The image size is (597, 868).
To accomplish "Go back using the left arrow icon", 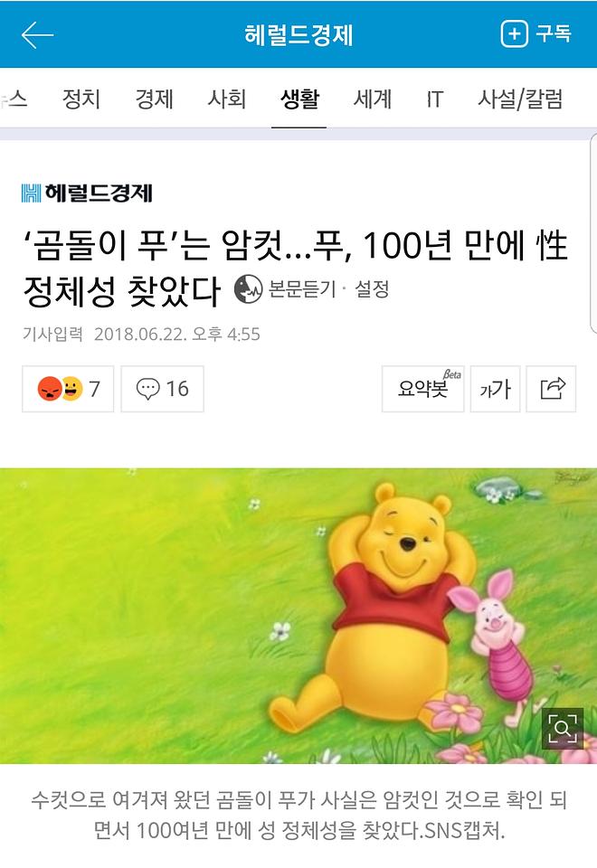I will click(37, 35).
